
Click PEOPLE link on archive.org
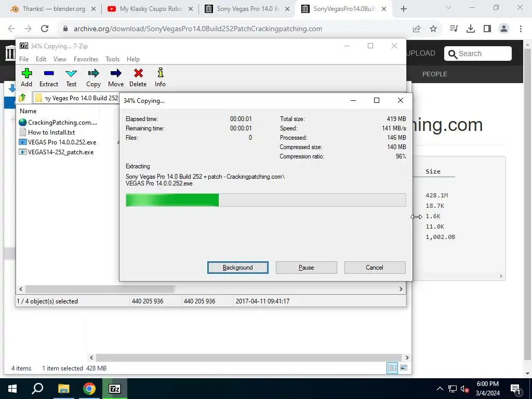click(x=435, y=74)
